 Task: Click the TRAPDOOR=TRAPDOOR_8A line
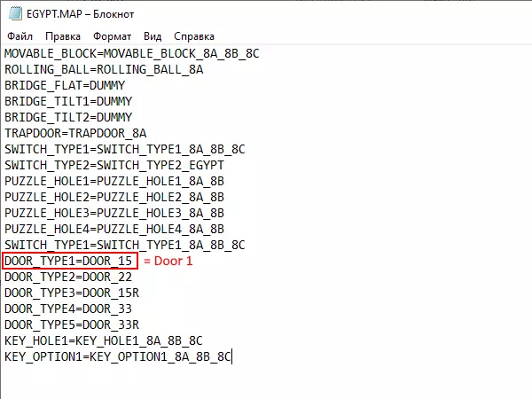[75, 133]
